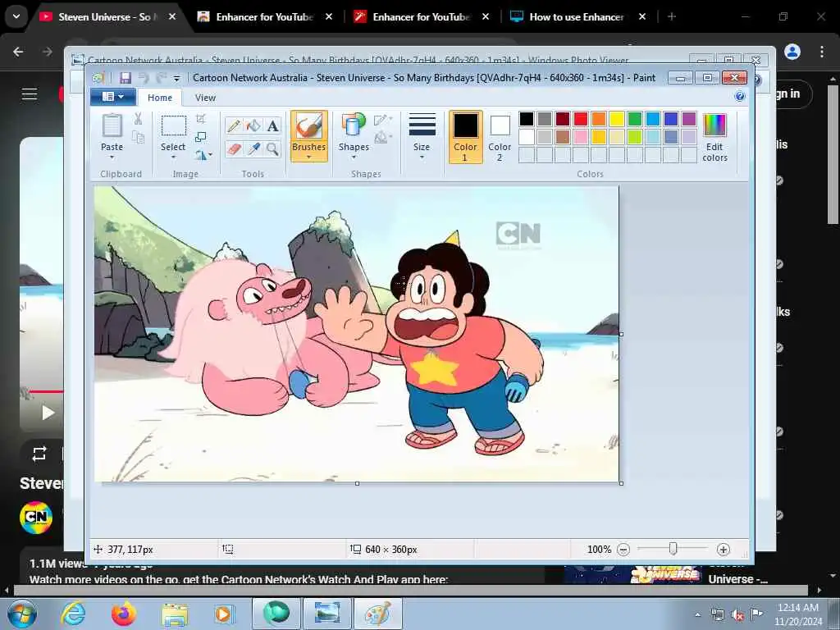
Task: Pick the green color swatch
Action: 635,118
